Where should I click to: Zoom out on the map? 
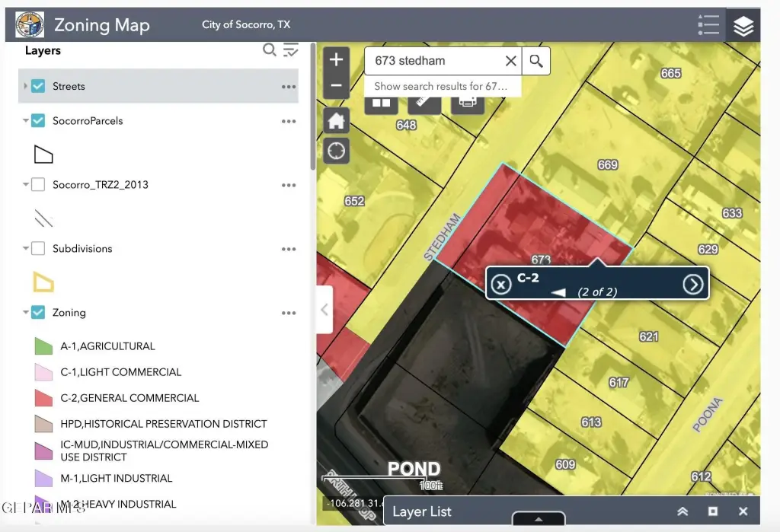click(336, 86)
